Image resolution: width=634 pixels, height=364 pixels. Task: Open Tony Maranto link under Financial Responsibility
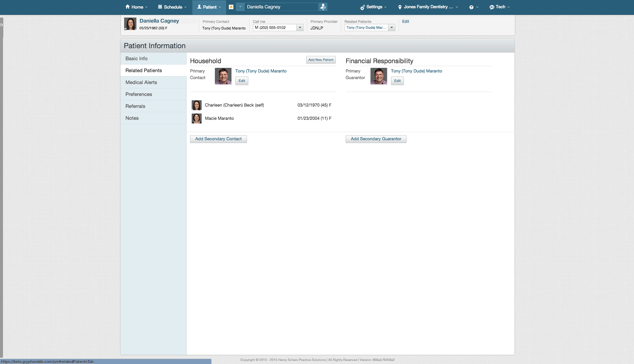[416, 71]
